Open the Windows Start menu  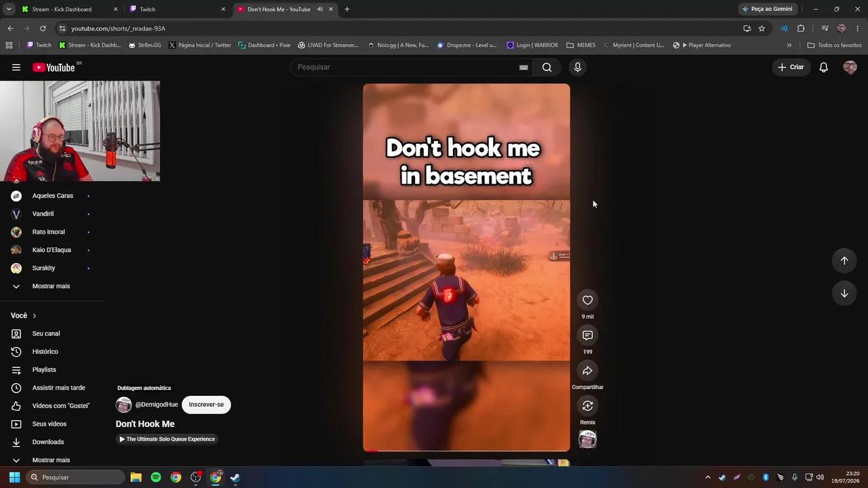[14, 477]
